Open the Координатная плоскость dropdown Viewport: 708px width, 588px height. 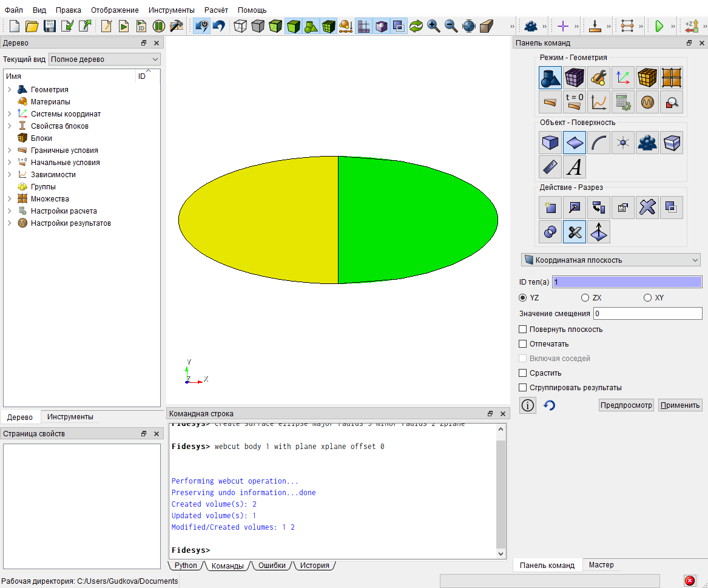tap(611, 260)
